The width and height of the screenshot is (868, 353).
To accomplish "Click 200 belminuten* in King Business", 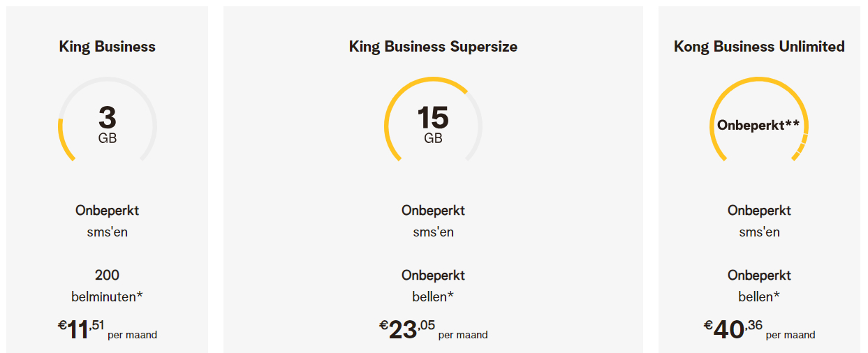I will coord(108,286).
